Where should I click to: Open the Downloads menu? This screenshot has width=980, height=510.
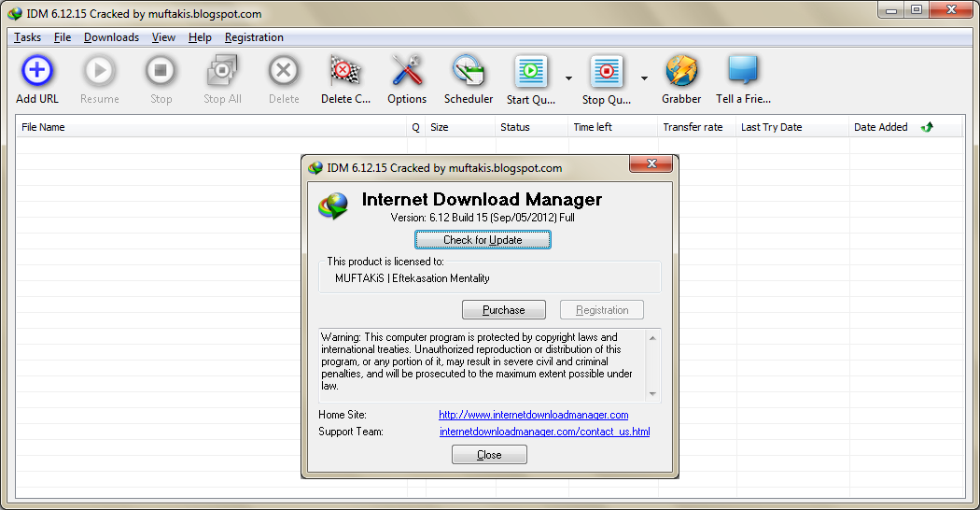click(111, 37)
